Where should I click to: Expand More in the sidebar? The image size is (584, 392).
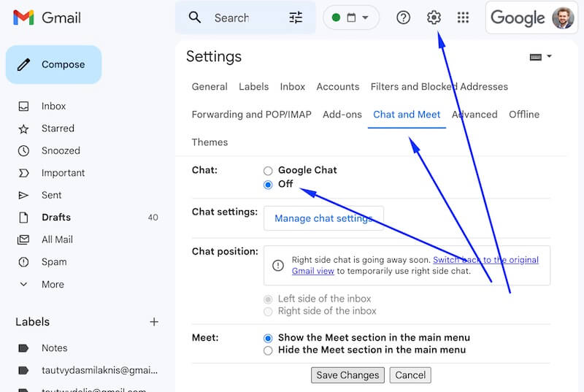pyautogui.click(x=52, y=284)
